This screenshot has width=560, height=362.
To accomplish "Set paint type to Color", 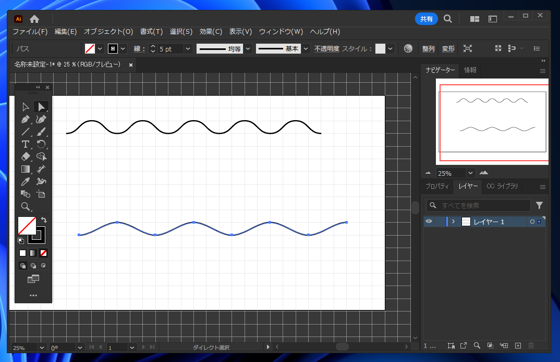I will click(x=23, y=253).
